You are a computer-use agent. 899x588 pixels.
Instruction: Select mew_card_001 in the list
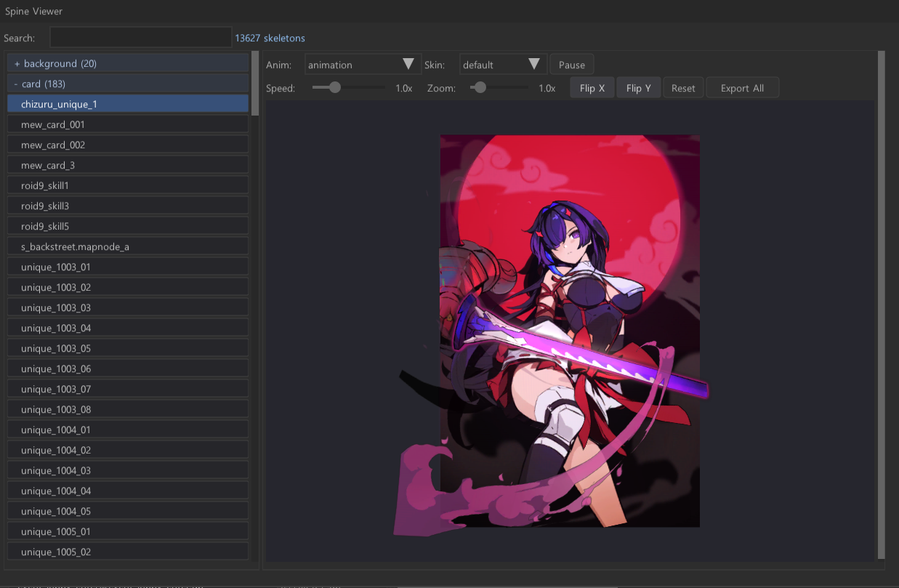pos(128,124)
